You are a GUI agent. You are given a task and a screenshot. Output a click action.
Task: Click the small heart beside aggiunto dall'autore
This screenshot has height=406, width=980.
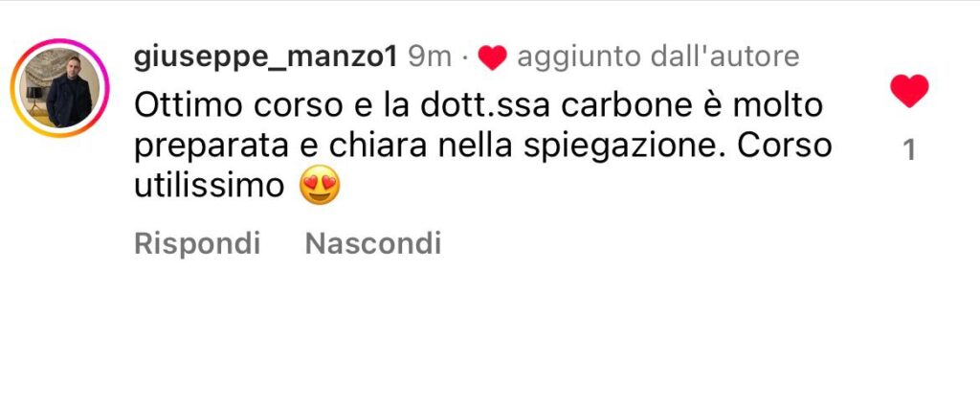(493, 58)
